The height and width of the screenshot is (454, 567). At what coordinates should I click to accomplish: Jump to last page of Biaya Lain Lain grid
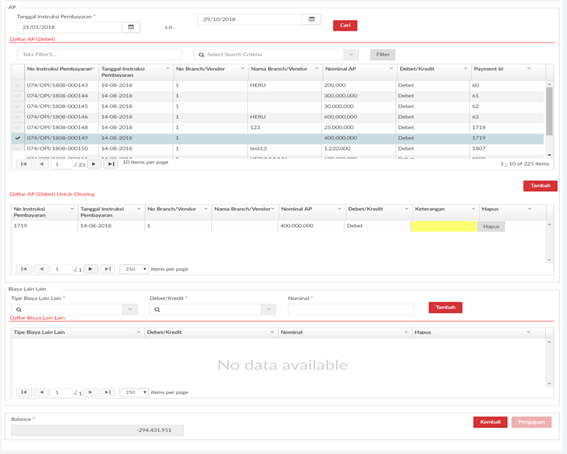coord(107,392)
